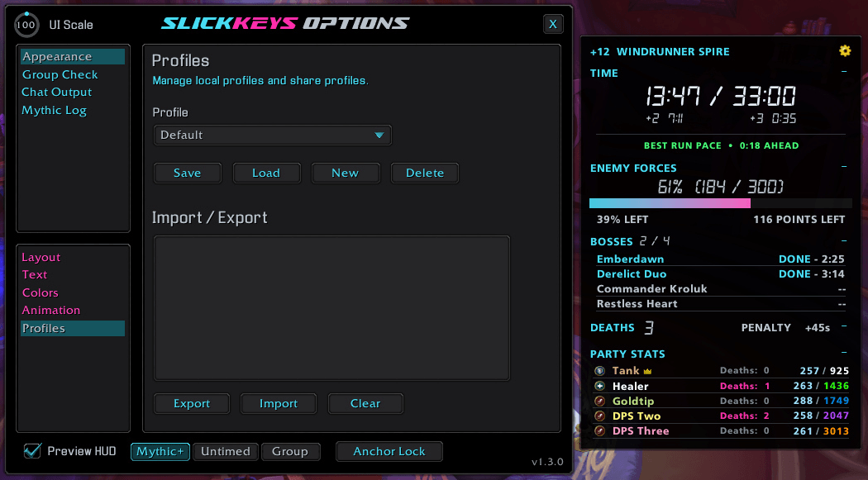This screenshot has width=868, height=480.
Task: Click the PENALTY +45s text
Action: pyautogui.click(x=785, y=328)
